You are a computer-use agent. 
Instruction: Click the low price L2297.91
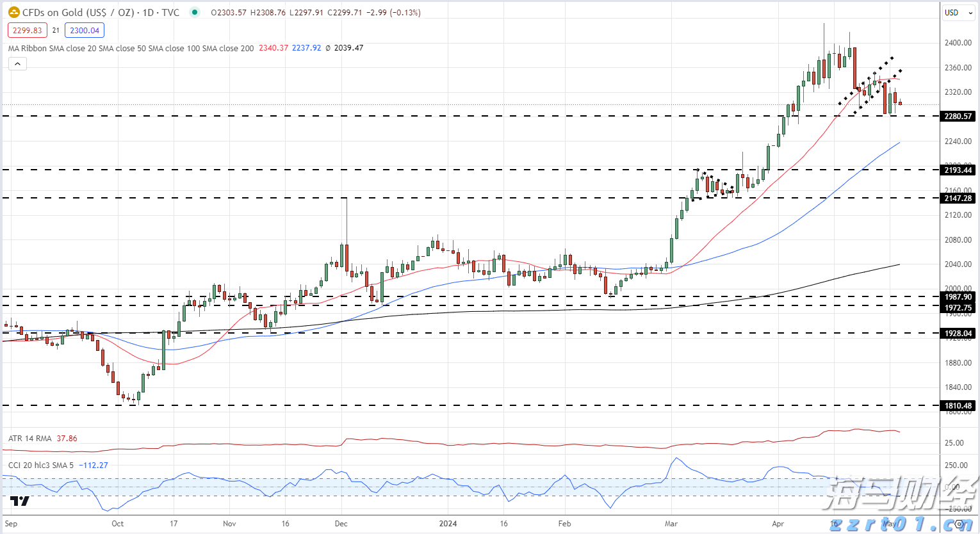[x=307, y=13]
